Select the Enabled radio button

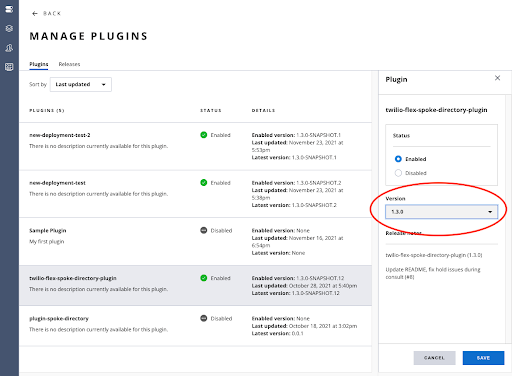[398, 159]
